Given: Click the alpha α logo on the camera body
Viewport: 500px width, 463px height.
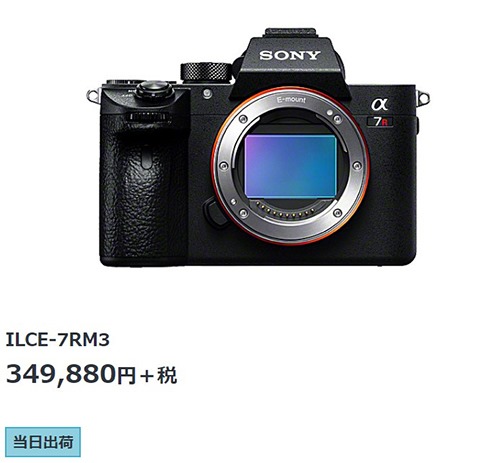Looking at the screenshot, I should pyautogui.click(x=380, y=104).
